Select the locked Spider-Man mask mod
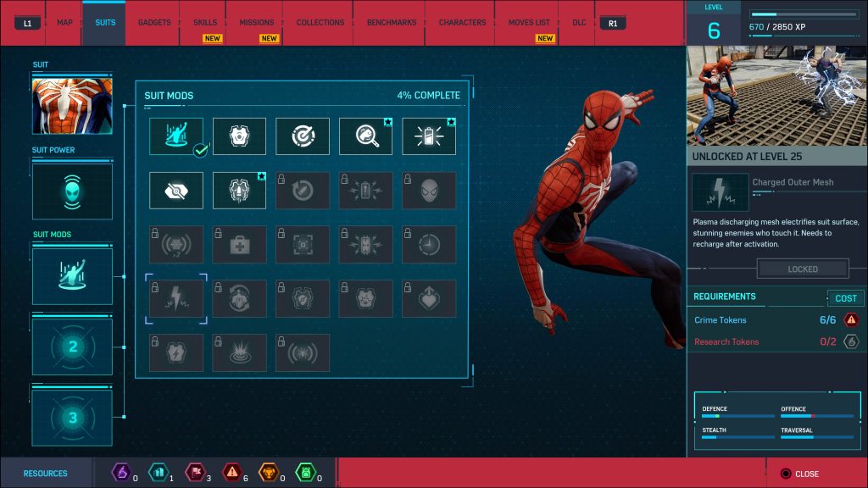This screenshot has height=488, width=868. (x=429, y=190)
